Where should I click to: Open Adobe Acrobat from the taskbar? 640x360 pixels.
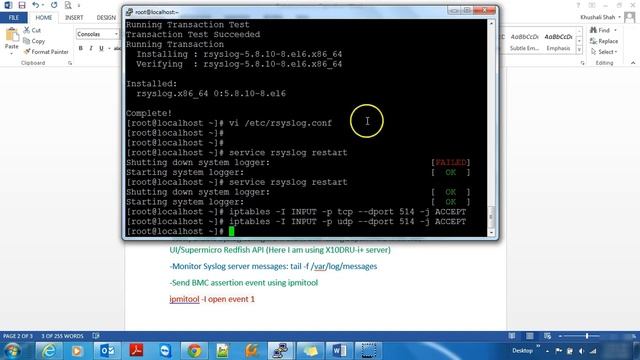point(136,351)
